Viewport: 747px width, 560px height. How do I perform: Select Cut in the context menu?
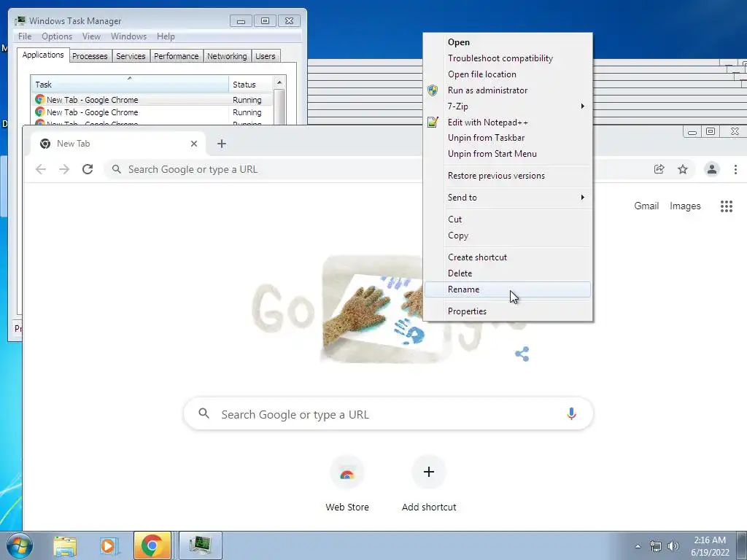(508, 219)
